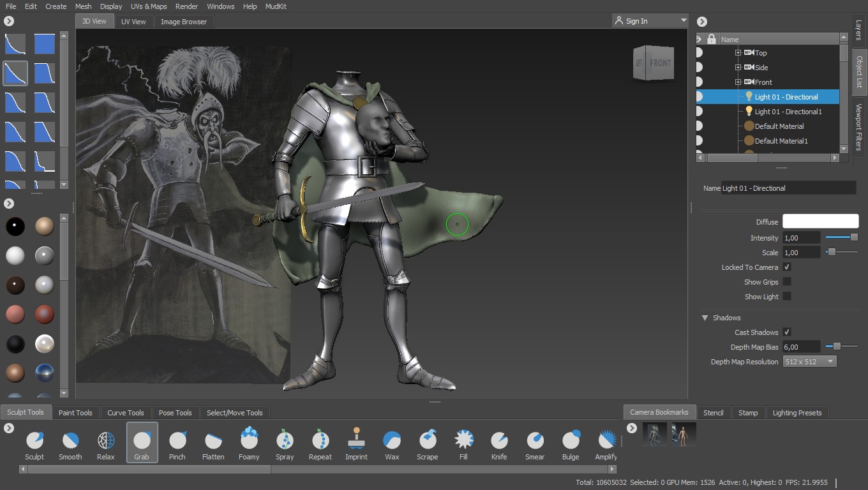Click the Diffuse color swatch
The height and width of the screenshot is (490, 868).
point(820,221)
